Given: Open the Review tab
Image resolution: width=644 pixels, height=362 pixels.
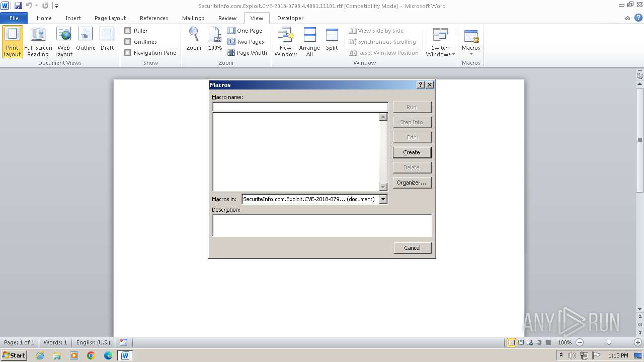Looking at the screenshot, I should point(227,18).
